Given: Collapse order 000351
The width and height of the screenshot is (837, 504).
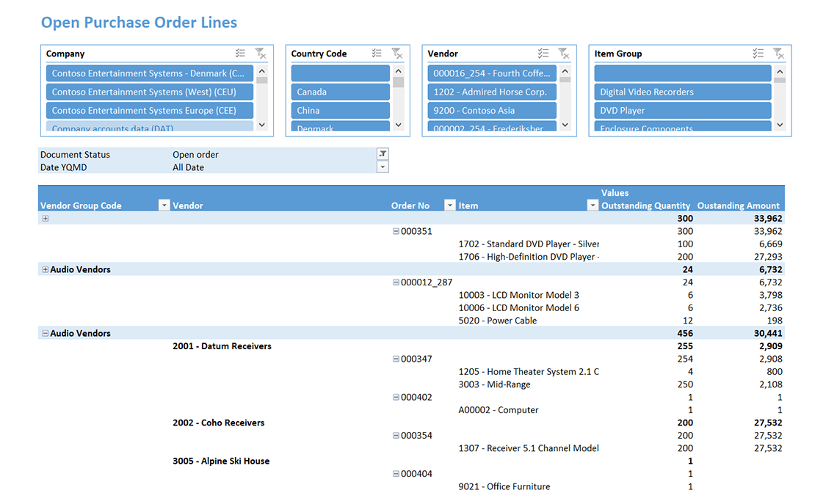Looking at the screenshot, I should (396, 232).
